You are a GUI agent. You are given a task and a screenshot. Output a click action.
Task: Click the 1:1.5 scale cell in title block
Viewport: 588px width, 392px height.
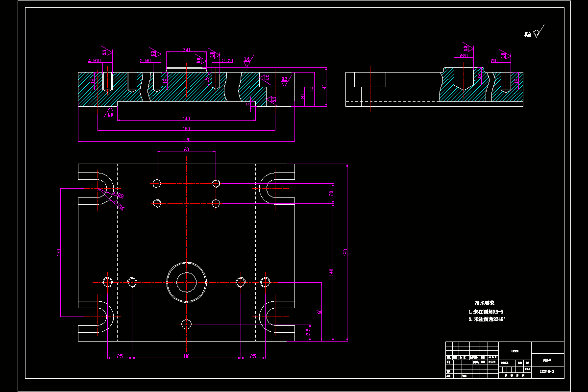527,369
